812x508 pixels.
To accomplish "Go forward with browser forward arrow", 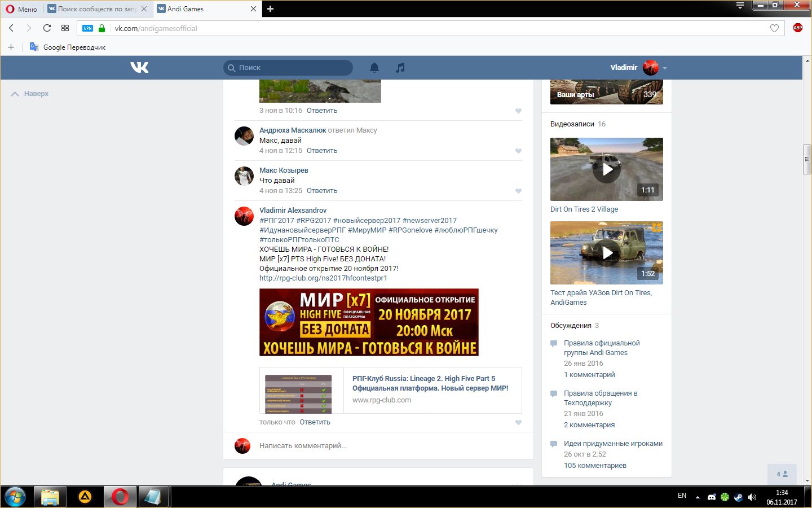I will pyautogui.click(x=29, y=28).
